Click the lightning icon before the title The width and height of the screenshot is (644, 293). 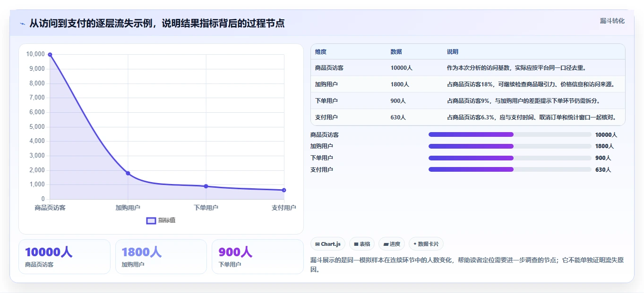tap(22, 24)
